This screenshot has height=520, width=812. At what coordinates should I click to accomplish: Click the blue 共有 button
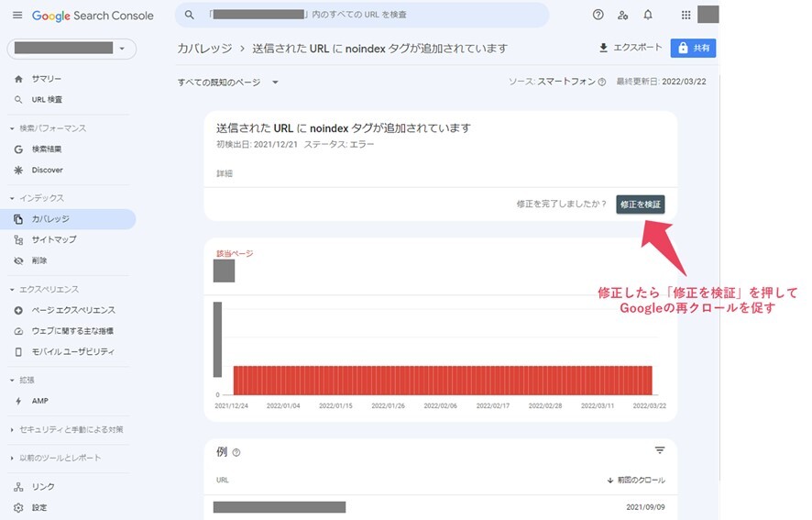point(693,48)
